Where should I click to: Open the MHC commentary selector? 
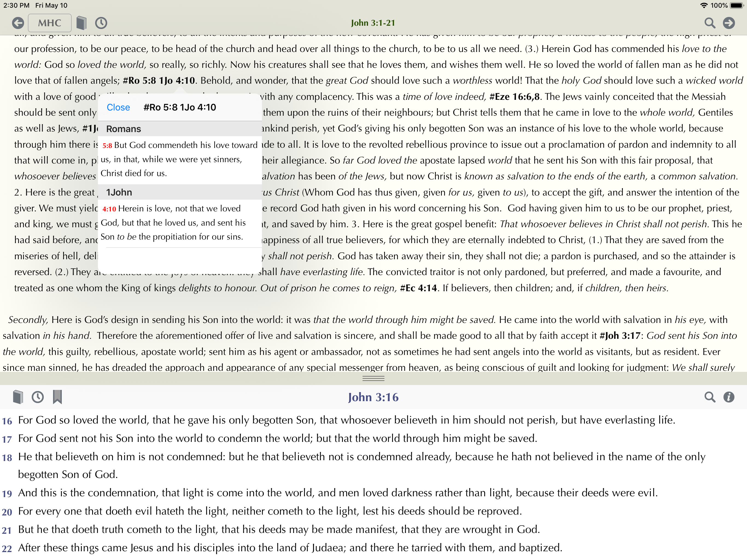(50, 23)
